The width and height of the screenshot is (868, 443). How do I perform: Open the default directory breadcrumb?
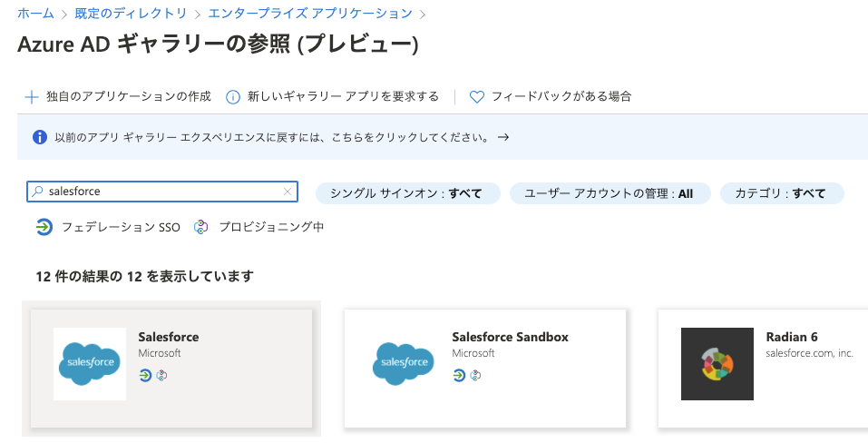point(131,14)
